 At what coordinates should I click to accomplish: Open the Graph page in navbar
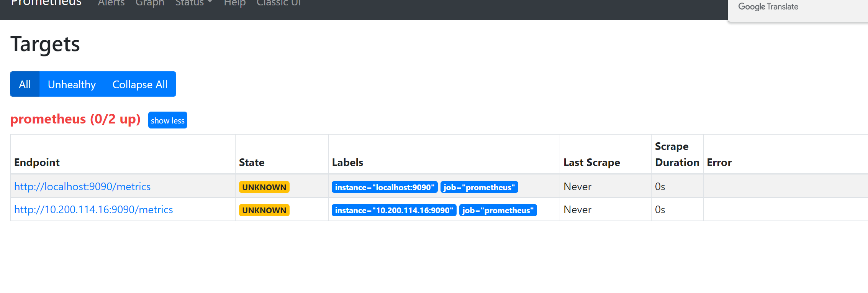(150, 3)
